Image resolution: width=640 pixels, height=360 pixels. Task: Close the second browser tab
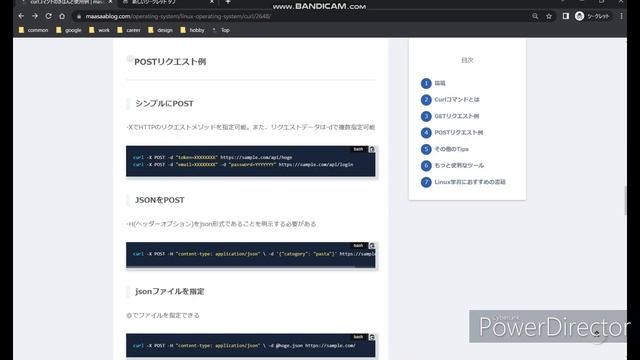coord(212,2)
